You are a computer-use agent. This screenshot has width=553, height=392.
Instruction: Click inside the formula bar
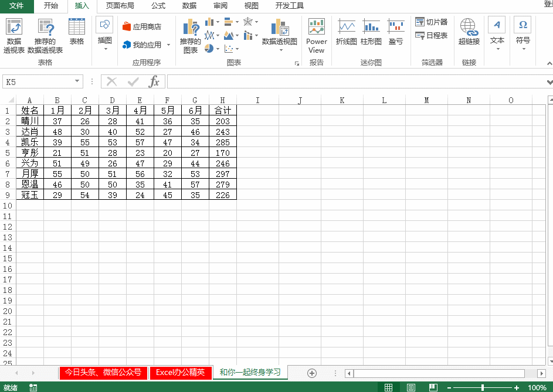355,81
